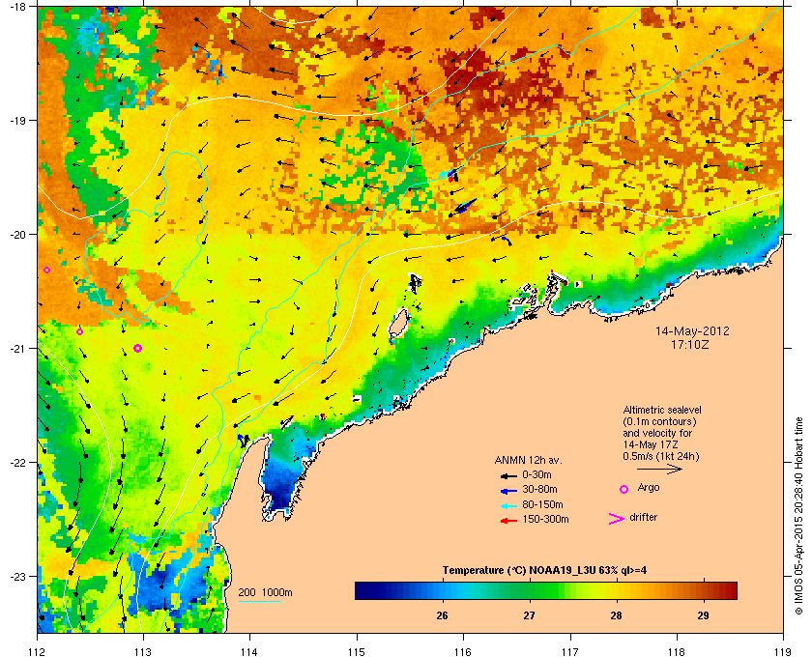The image size is (812, 657).
Task: Click the latitude axis label '-22'
Action: click(17, 462)
